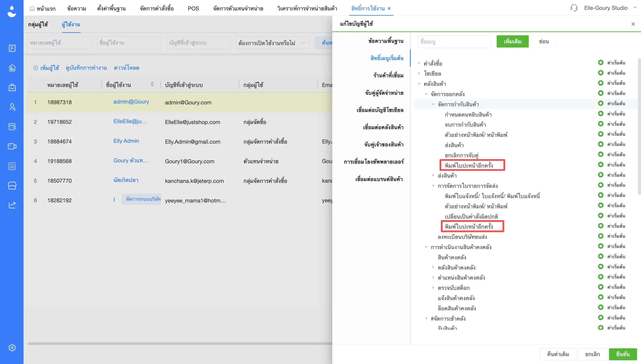Open the document list icon in left sidebar
Image resolution: width=641 pixels, height=364 pixels.
point(12,48)
